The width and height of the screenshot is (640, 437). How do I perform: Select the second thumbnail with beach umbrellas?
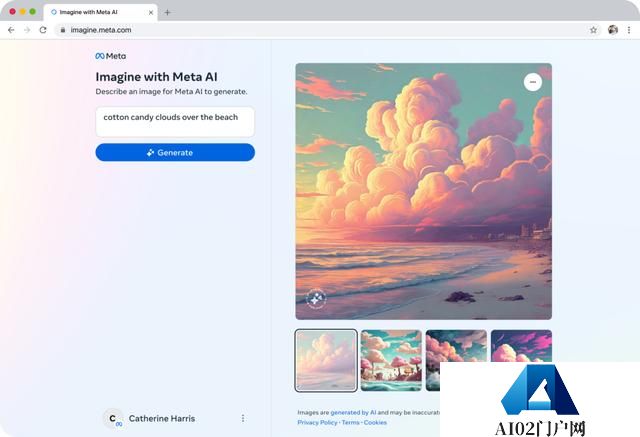391,360
